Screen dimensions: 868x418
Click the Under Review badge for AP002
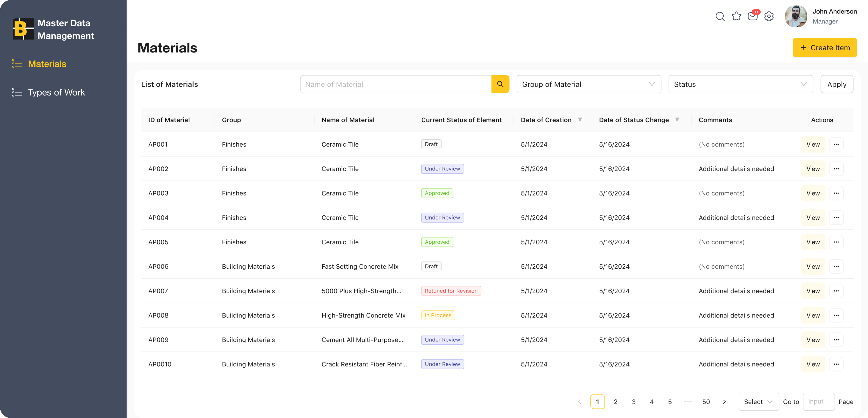442,169
